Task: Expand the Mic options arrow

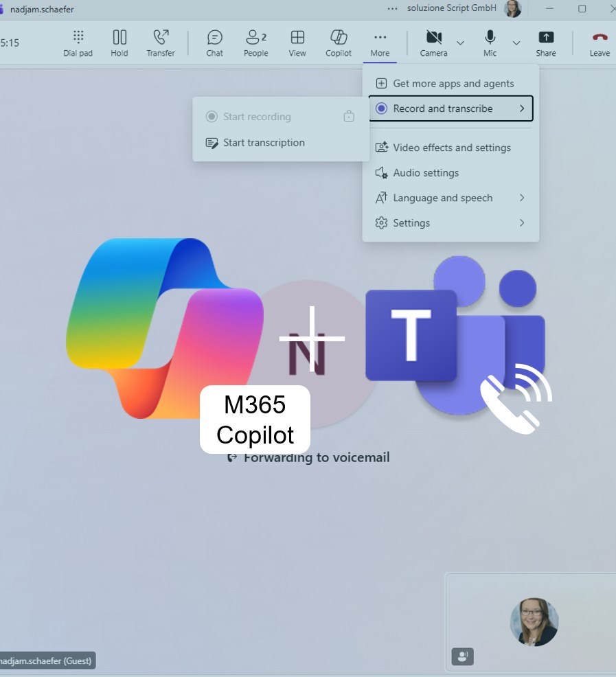Action: tap(516, 43)
